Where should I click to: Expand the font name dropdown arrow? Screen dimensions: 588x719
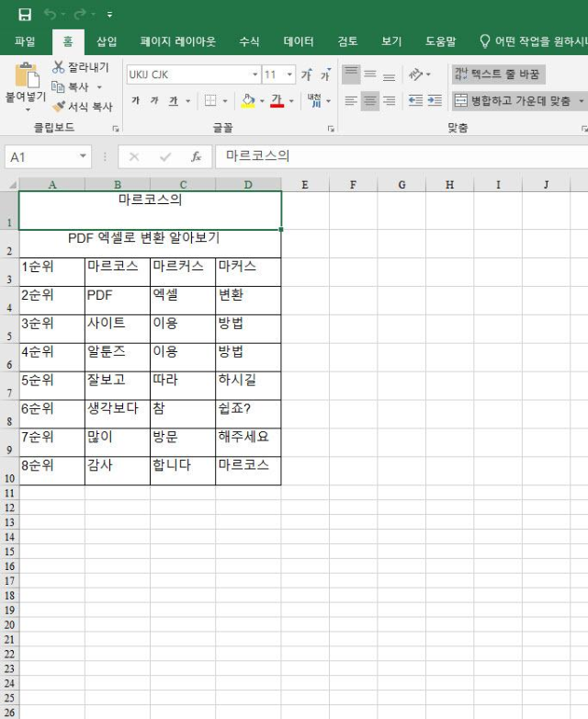[x=254, y=74]
